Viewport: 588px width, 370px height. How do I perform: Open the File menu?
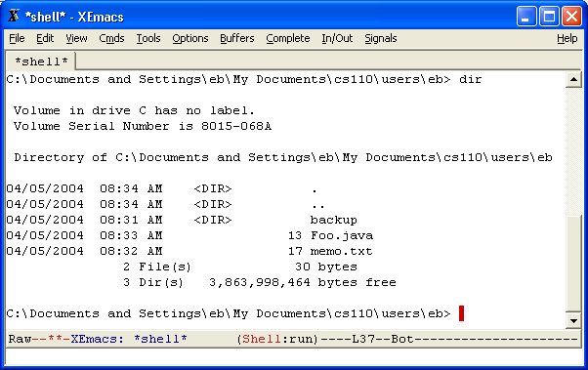pyautogui.click(x=17, y=38)
